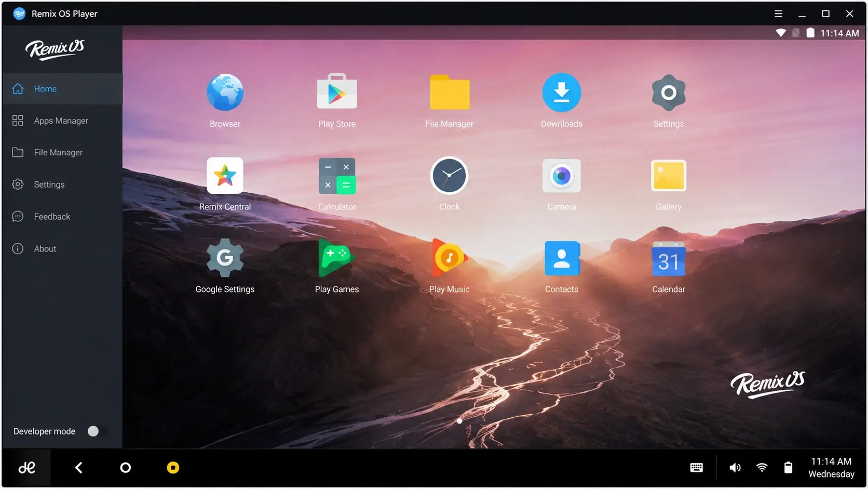Click the Wi-Fi icon in the taskbar
868x489 pixels.
[762, 468]
